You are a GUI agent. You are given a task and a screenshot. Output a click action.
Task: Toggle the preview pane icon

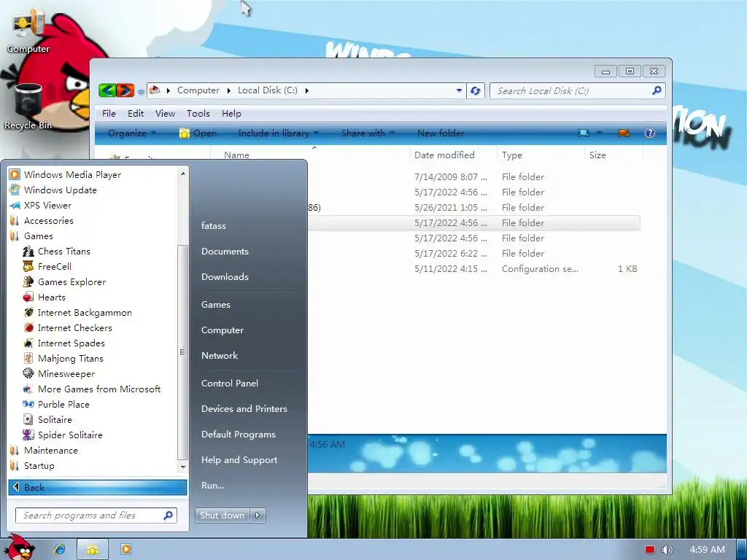coord(624,133)
